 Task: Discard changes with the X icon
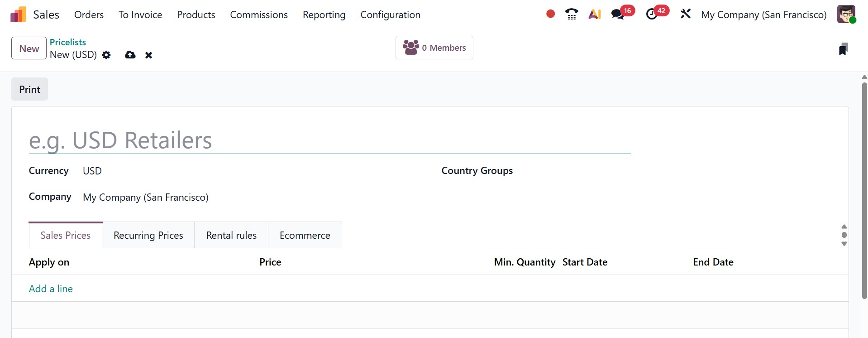tap(148, 55)
